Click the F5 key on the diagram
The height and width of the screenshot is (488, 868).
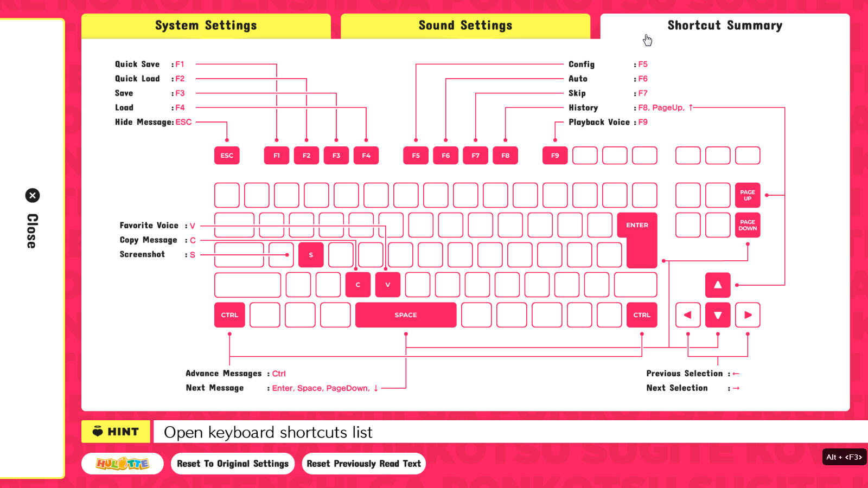point(416,156)
